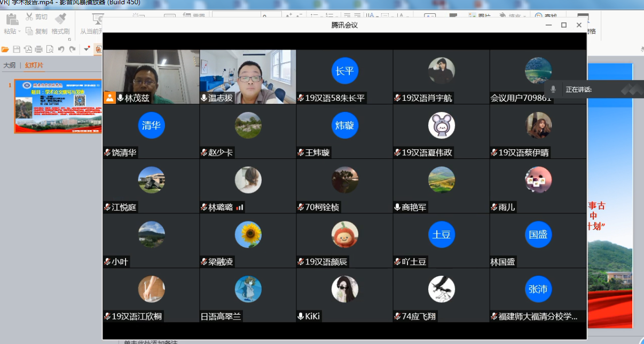Toggle microphone icon beside KiKi
The width and height of the screenshot is (644, 344).
(301, 316)
